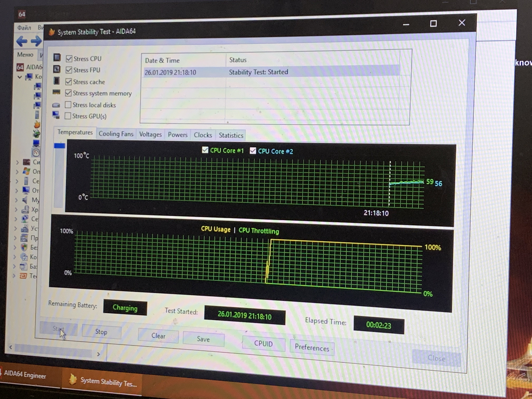Click the monitor icon beside Stress GPU(s)

(x=56, y=115)
